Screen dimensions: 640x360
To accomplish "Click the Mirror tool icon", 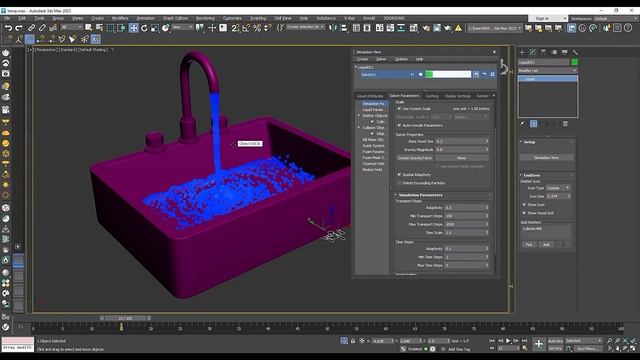I will click(x=333, y=28).
